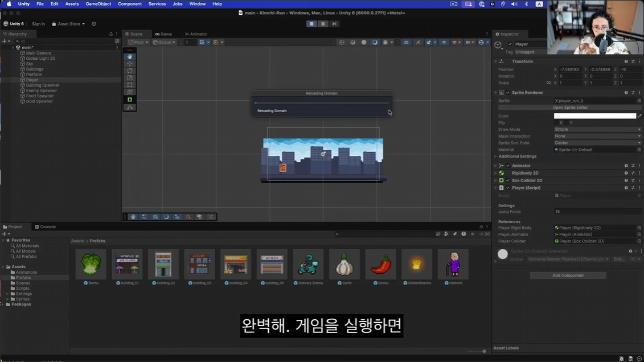Open Transform component help icon

[x=626, y=61]
